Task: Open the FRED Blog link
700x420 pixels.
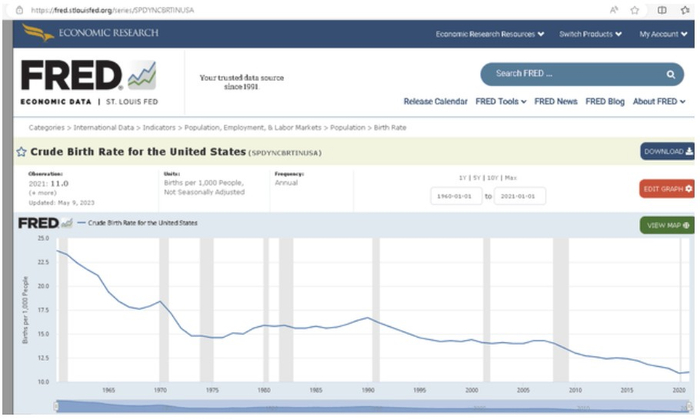Action: click(x=604, y=101)
